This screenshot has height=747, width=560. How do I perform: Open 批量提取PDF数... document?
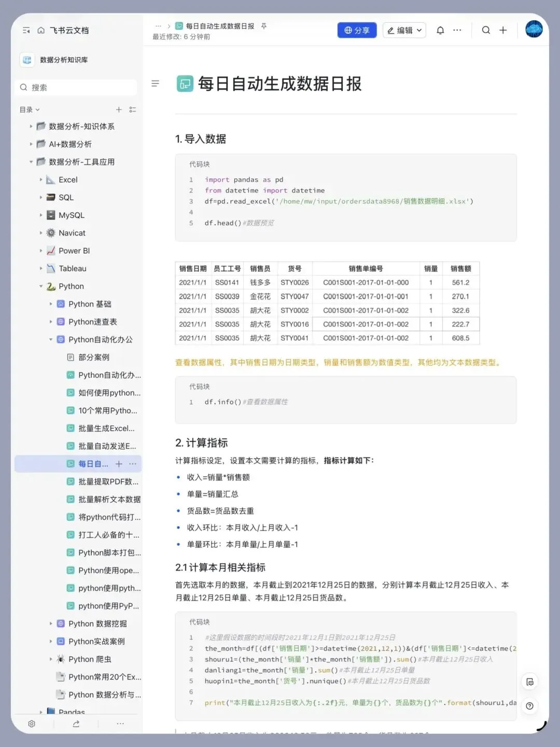[108, 481]
